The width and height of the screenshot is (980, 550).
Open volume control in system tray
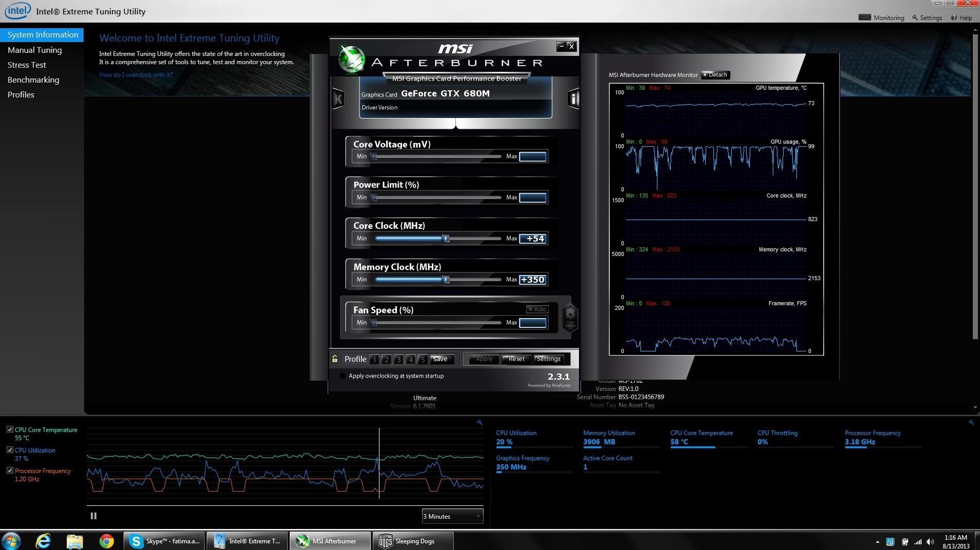click(930, 542)
